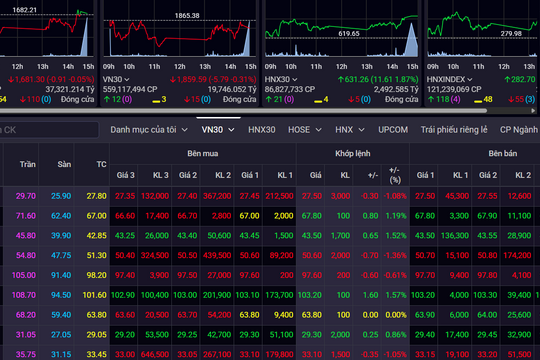Click the Trần column header
The image size is (540, 360).
(28, 164)
